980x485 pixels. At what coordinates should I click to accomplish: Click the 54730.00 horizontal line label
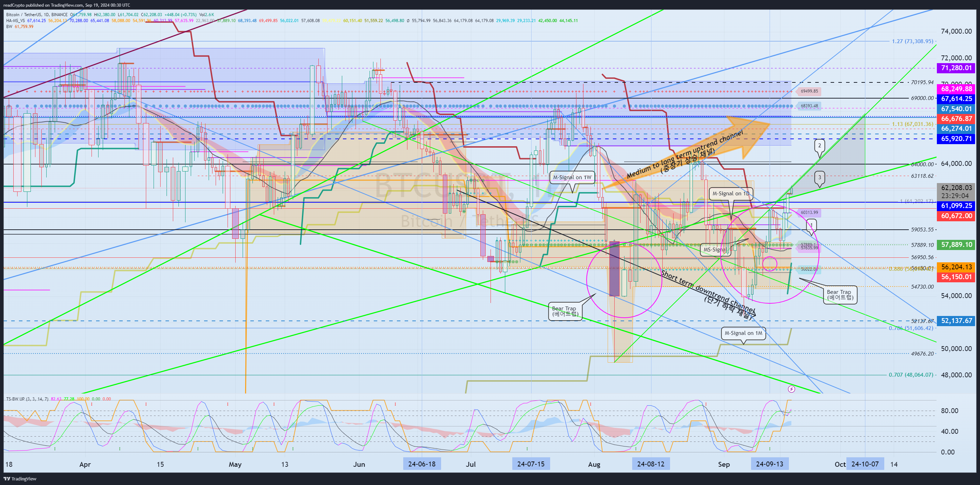point(922,287)
